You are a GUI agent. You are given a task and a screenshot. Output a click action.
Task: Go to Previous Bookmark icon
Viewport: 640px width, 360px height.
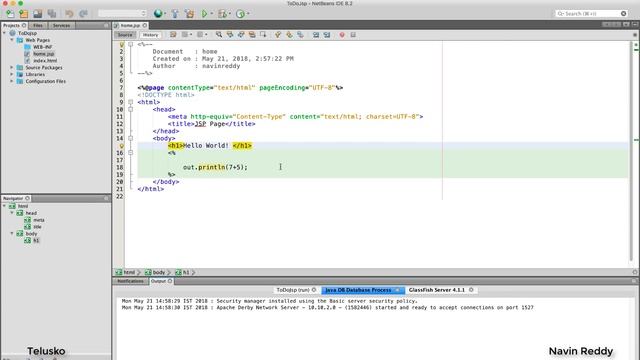pos(278,35)
